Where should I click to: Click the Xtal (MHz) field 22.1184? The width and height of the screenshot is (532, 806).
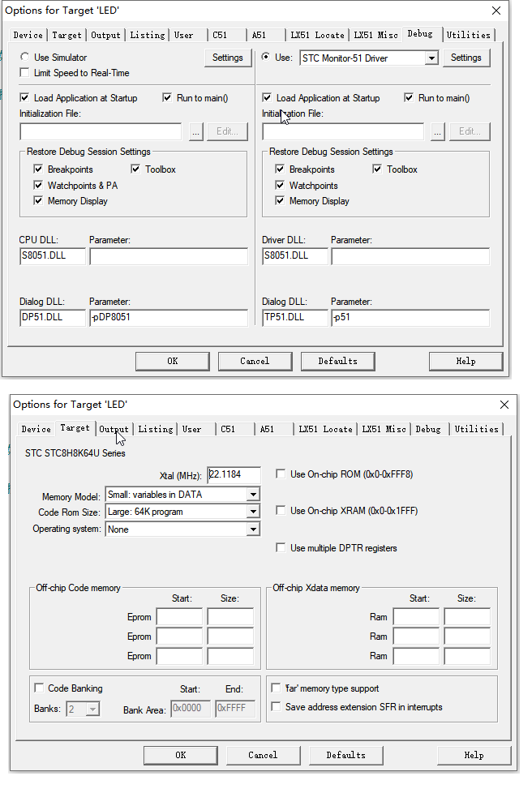pyautogui.click(x=234, y=474)
